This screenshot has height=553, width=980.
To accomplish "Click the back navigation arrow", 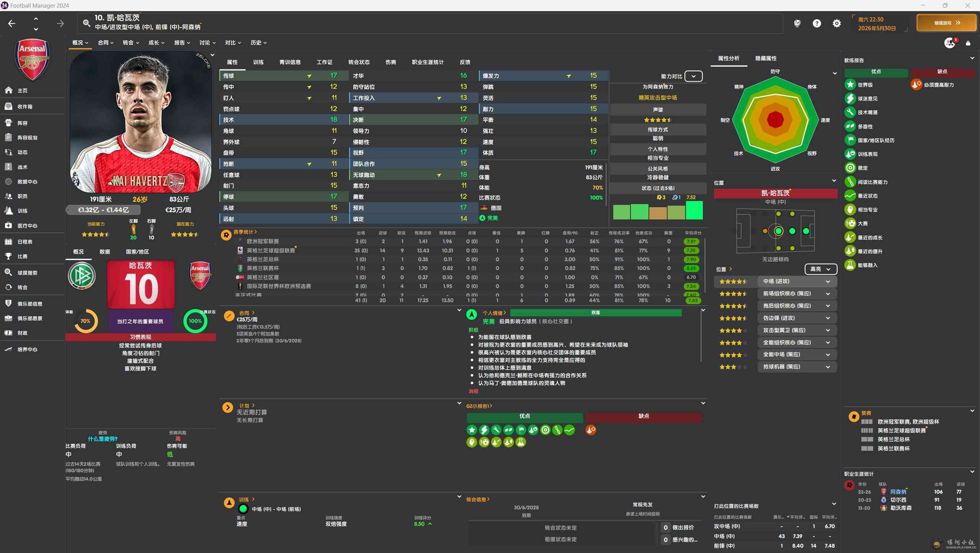I will [12, 24].
